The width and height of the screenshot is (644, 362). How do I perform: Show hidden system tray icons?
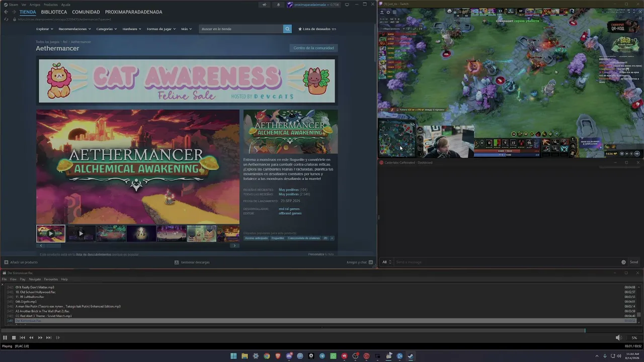pos(597,356)
